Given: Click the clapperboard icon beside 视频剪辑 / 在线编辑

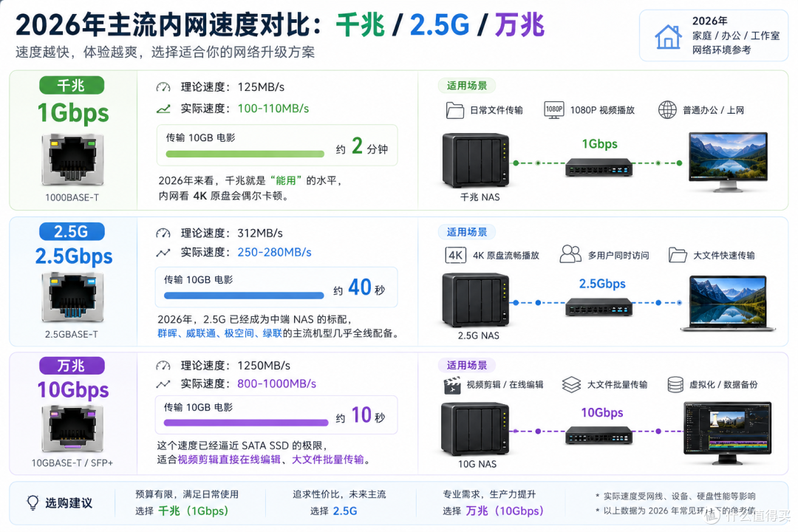Looking at the screenshot, I should pyautogui.click(x=452, y=386).
